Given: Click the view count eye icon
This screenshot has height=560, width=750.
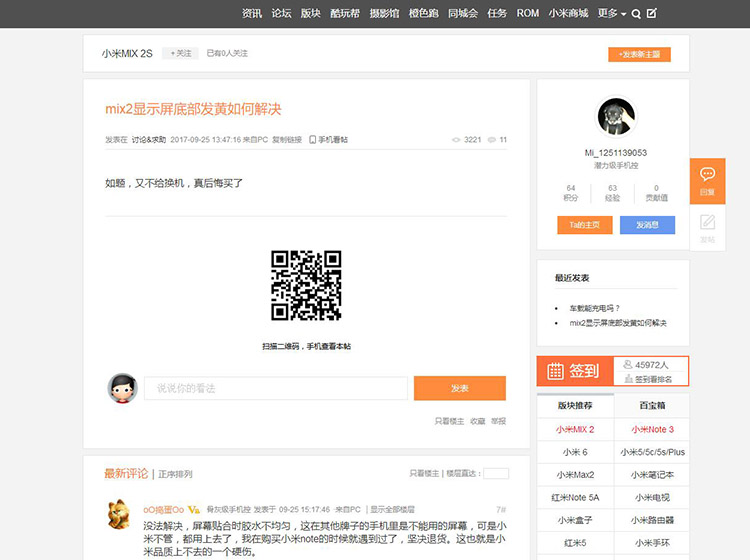Looking at the screenshot, I should click(456, 140).
